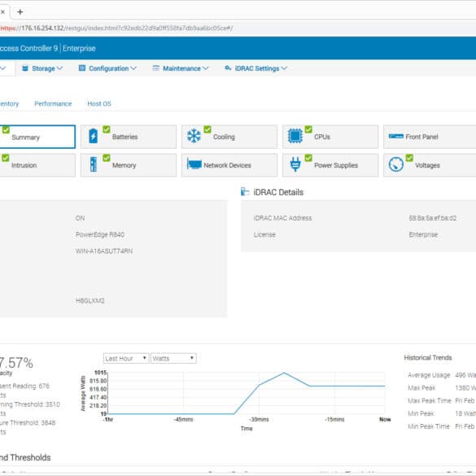Click the 'ON' power state text

80,218
